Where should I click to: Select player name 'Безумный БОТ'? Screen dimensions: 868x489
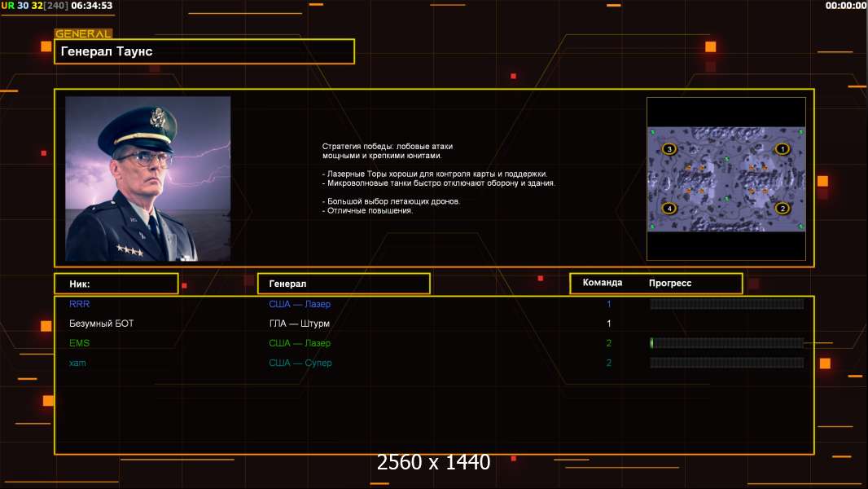[x=101, y=324]
